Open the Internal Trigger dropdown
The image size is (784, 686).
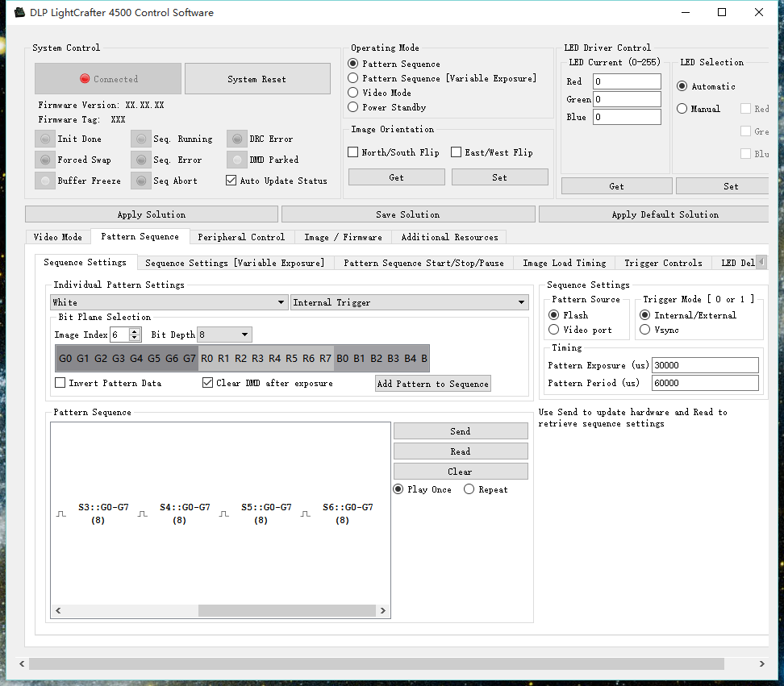coord(410,302)
